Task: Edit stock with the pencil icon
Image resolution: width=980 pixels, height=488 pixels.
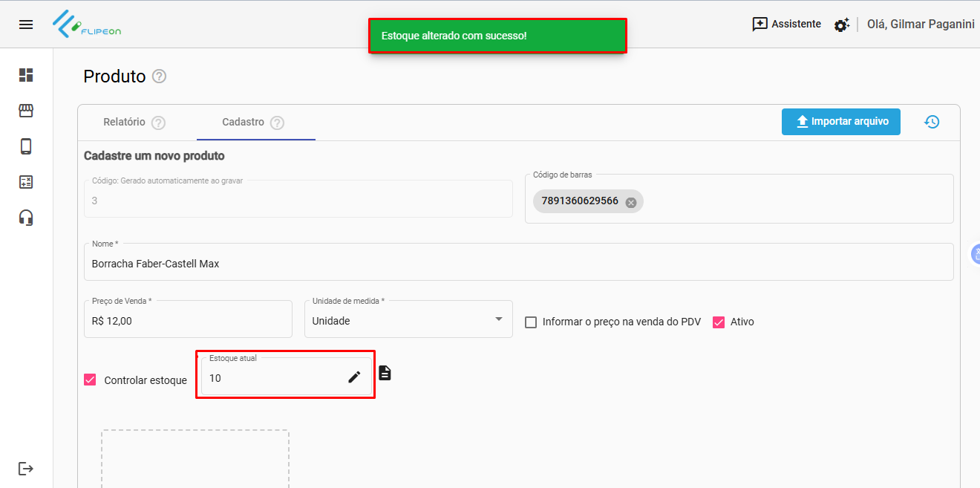Action: click(354, 377)
